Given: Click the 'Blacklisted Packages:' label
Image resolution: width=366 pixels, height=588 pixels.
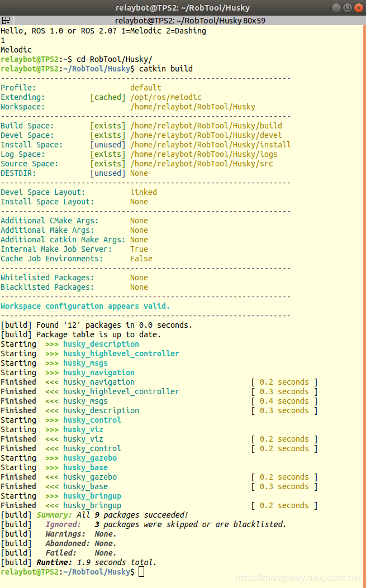Looking at the screenshot, I should tap(47, 287).
